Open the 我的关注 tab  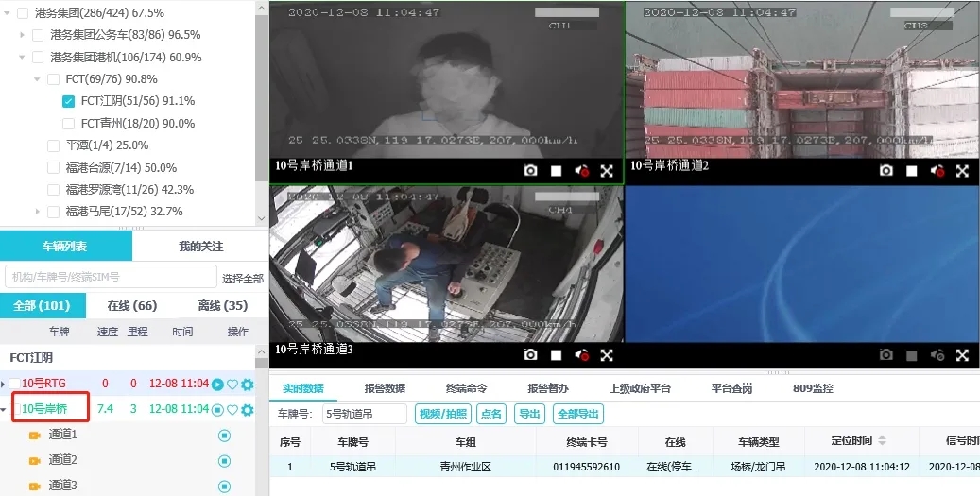coord(200,246)
